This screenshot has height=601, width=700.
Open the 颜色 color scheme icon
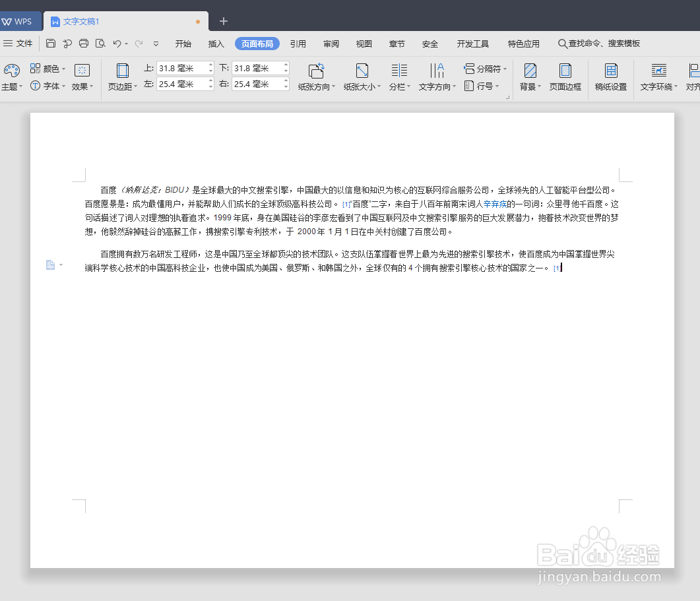click(x=35, y=69)
